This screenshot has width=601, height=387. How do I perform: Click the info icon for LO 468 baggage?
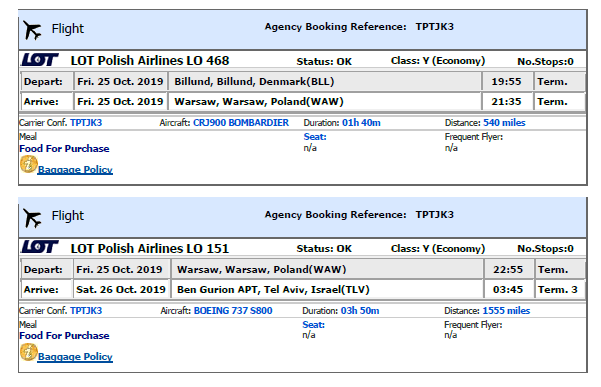29,165
